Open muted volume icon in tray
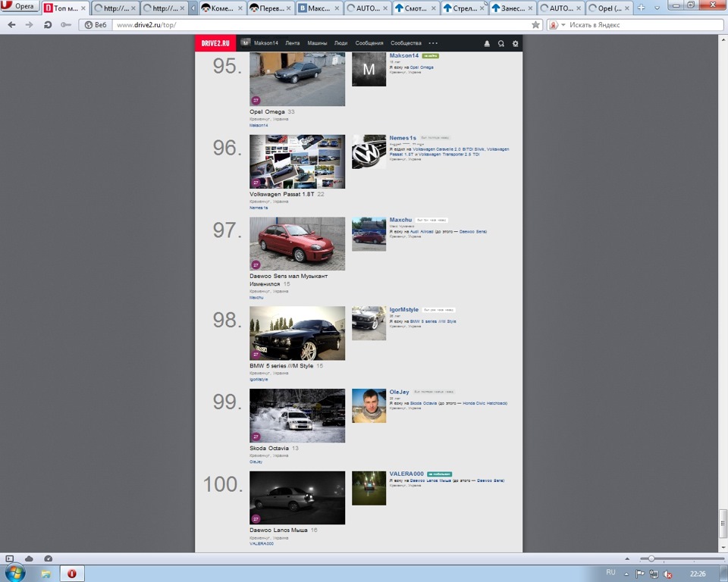 coord(667,574)
